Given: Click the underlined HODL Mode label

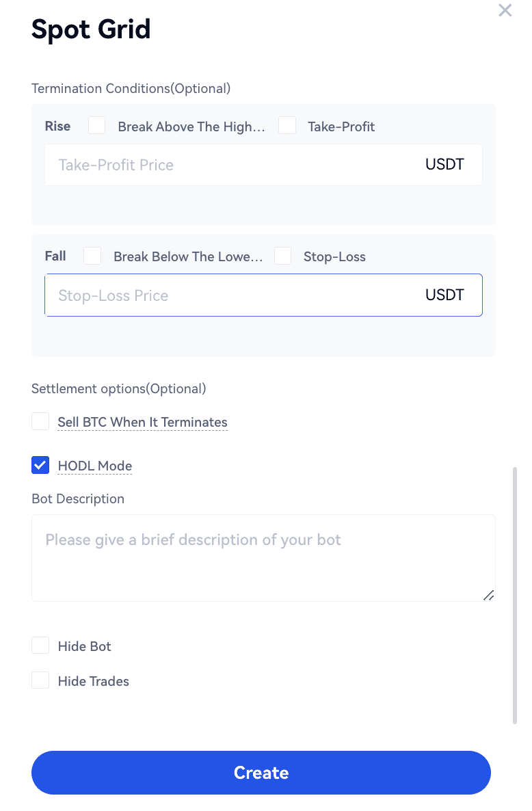Looking at the screenshot, I should [95, 466].
